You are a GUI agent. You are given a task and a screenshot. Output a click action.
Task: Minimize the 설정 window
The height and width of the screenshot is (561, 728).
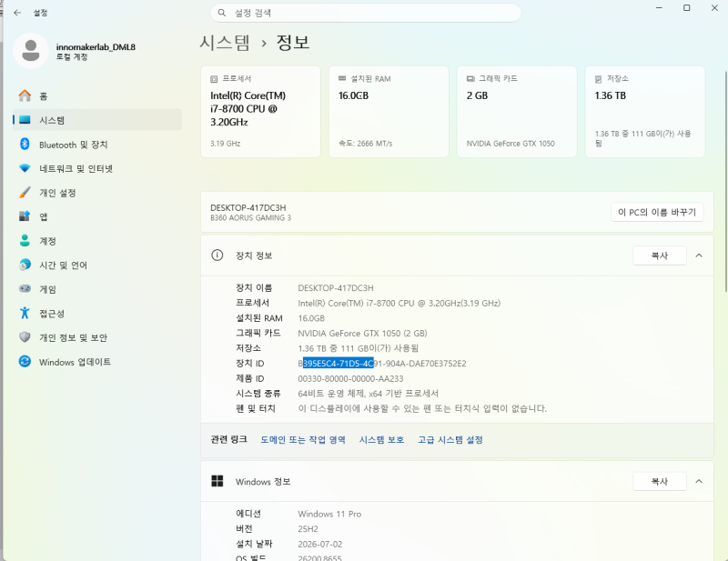pyautogui.click(x=659, y=8)
